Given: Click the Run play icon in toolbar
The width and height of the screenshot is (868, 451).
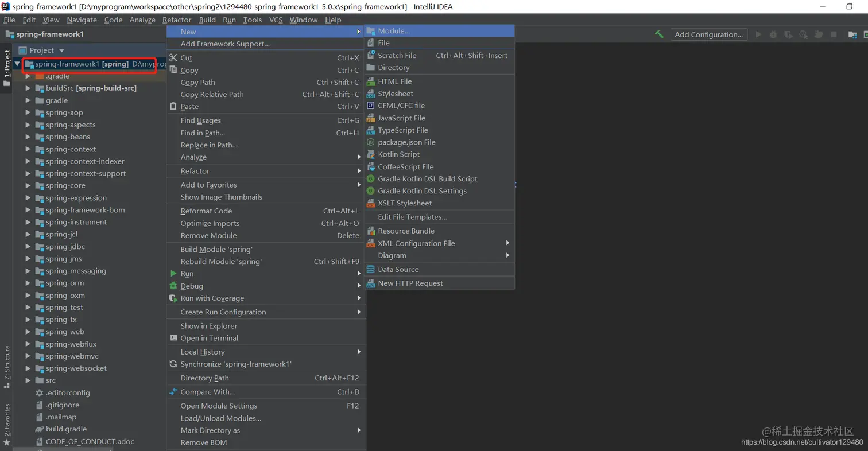Looking at the screenshot, I should (758, 34).
